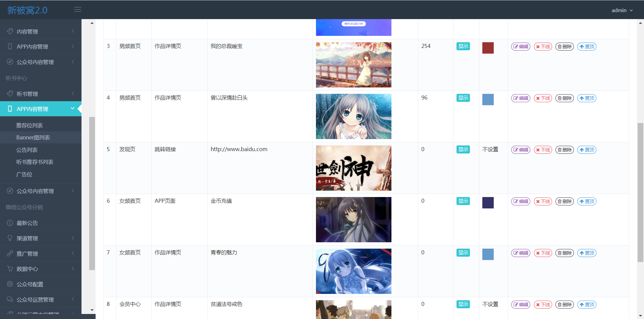Click the 数据中心 cart icon
Image resolution: width=644 pixels, height=319 pixels.
(x=10, y=269)
